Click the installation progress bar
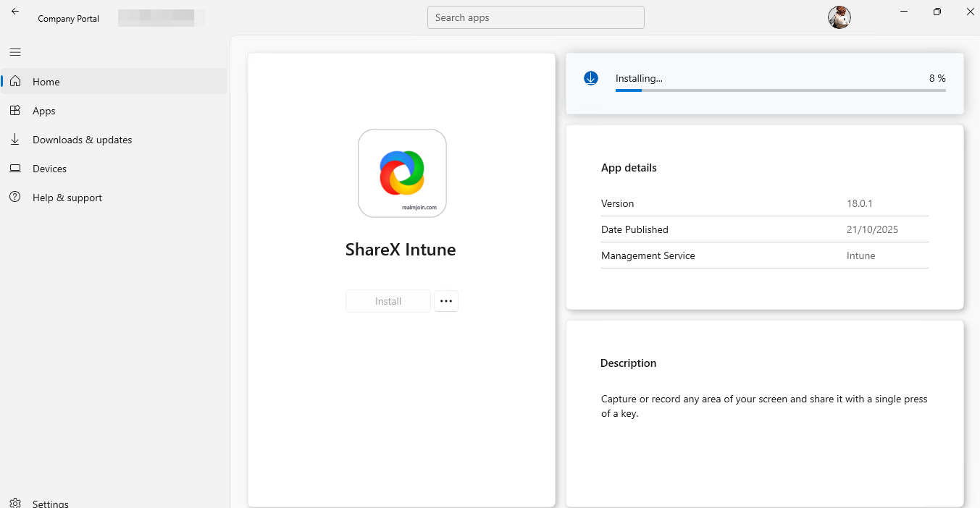This screenshot has height=508, width=980. 780,90
